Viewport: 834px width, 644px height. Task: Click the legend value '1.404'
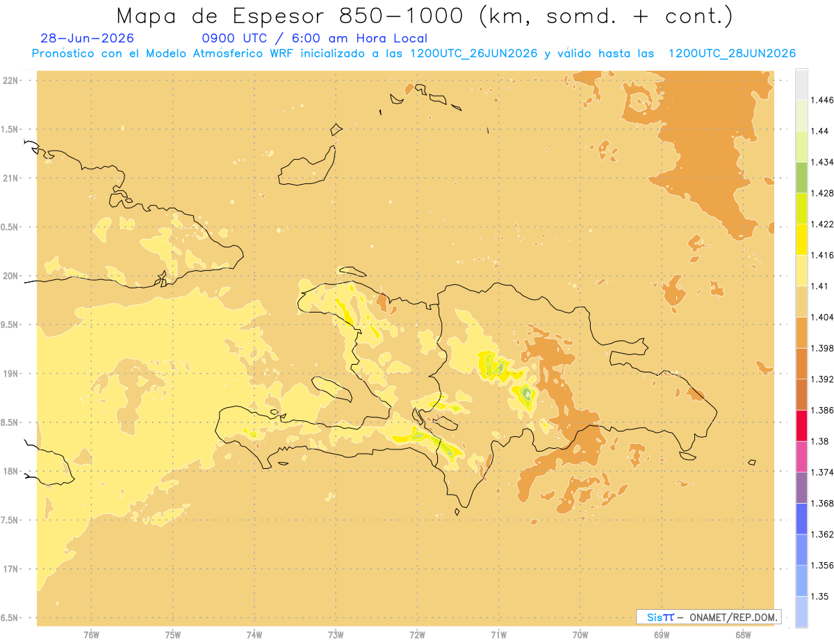click(x=821, y=317)
